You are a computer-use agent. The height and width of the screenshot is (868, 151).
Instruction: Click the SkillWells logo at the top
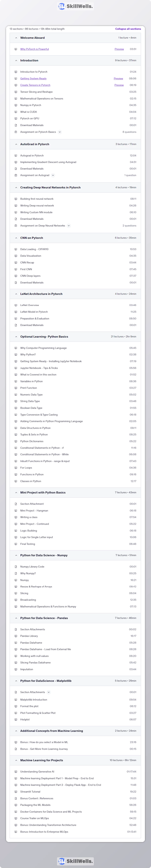tap(75, 6)
